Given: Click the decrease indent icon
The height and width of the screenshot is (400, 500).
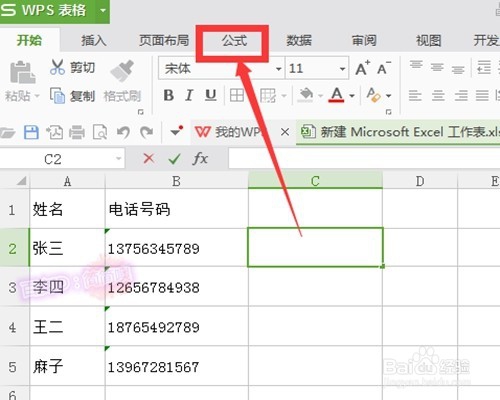Looking at the screenshot, I should [484, 67].
